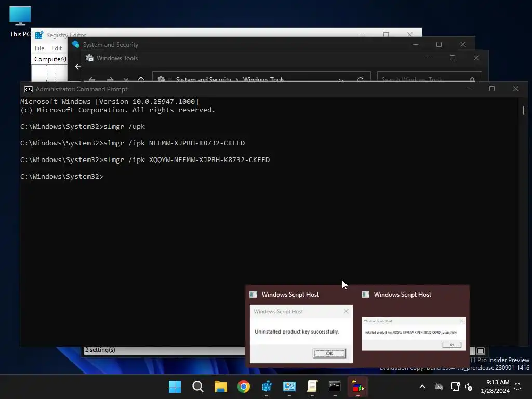Expand the Windows Tools address history dropdown
This screenshot has width=532, height=399.
point(341,79)
